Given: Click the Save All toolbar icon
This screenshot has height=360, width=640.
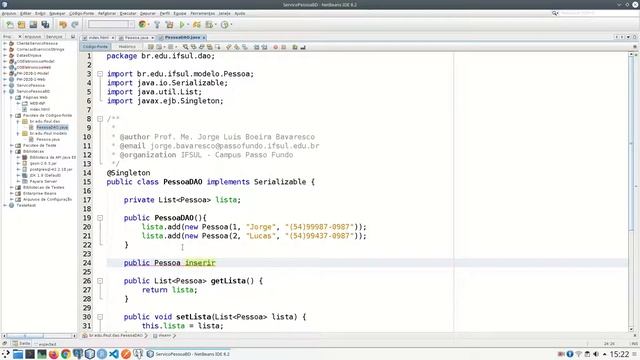Looking at the screenshot, I should click(45, 25).
